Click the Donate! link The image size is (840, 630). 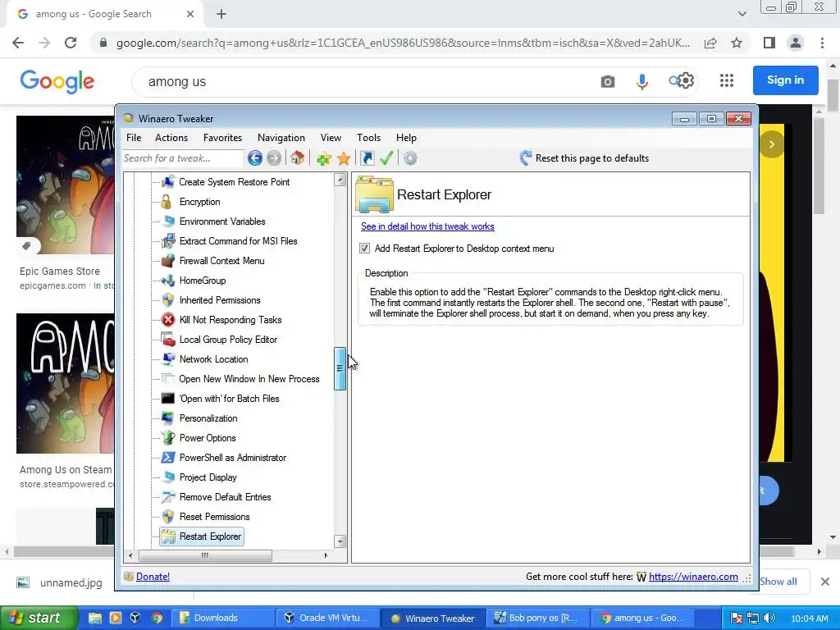153,577
